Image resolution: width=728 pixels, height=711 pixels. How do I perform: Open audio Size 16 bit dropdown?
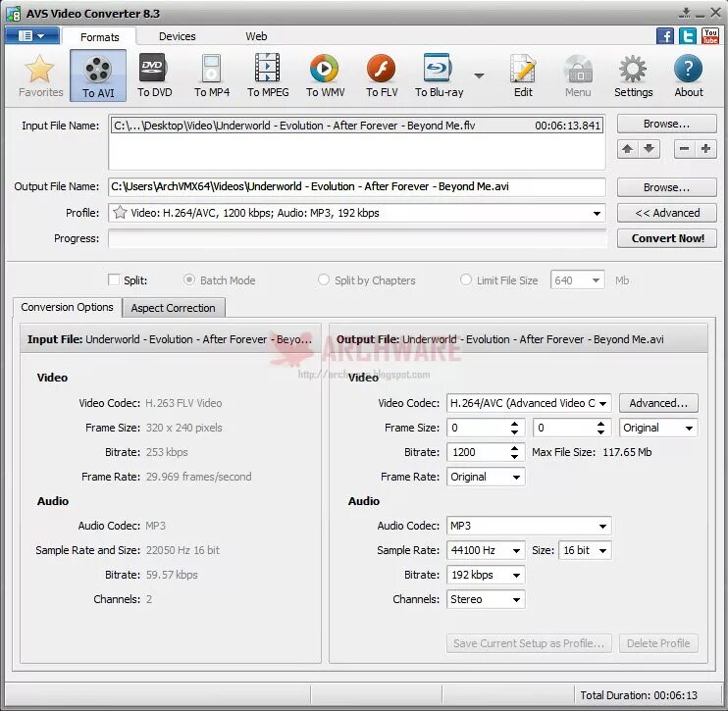click(x=585, y=550)
